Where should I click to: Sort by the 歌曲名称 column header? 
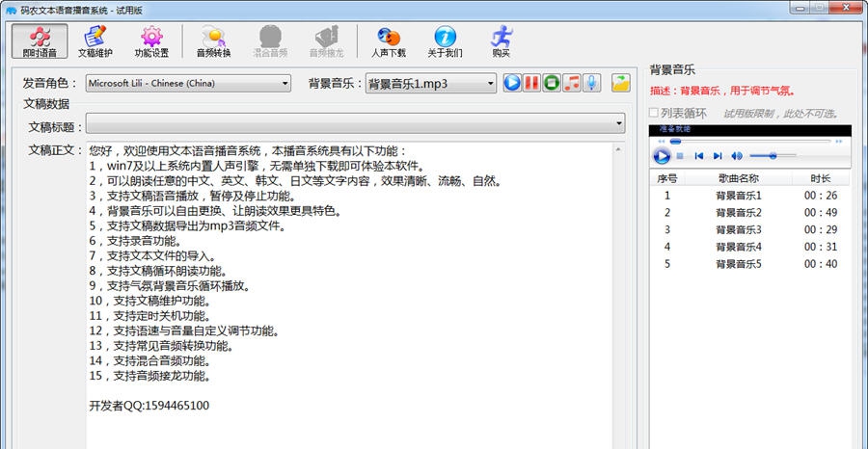pyautogui.click(x=739, y=178)
